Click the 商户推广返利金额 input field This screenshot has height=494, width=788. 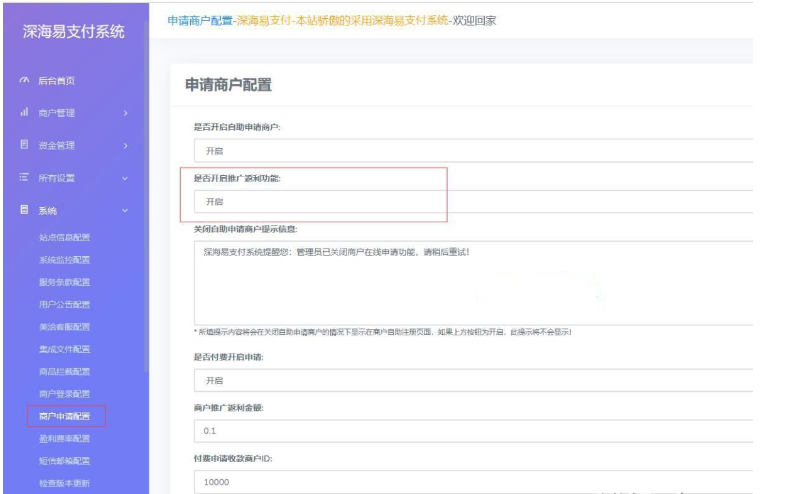(470, 432)
